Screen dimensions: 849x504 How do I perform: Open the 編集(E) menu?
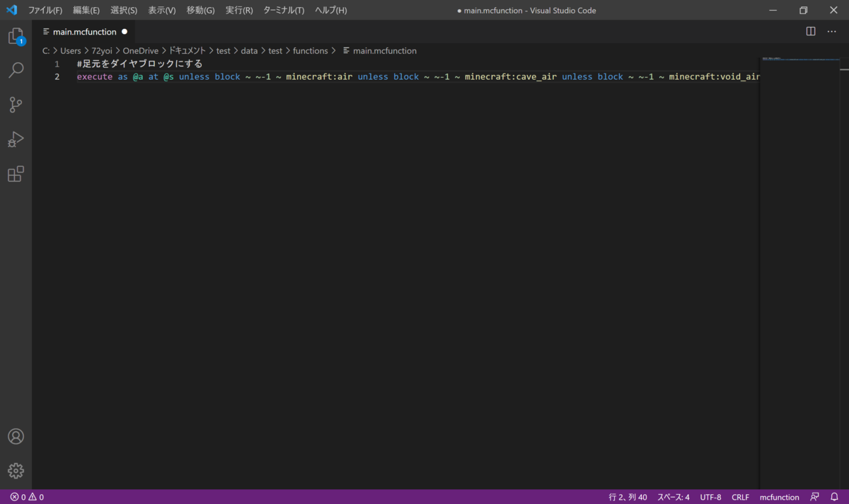pos(86,11)
